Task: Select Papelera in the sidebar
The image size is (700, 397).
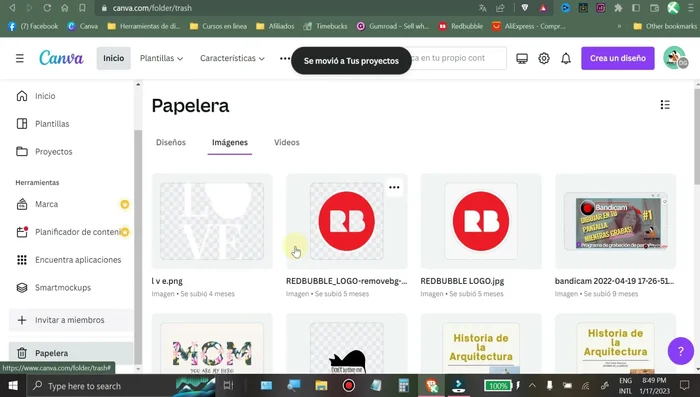Action: click(x=71, y=353)
